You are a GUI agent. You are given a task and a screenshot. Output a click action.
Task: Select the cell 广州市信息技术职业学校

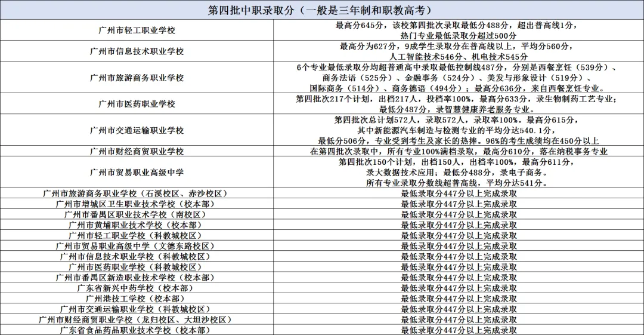coord(137,51)
